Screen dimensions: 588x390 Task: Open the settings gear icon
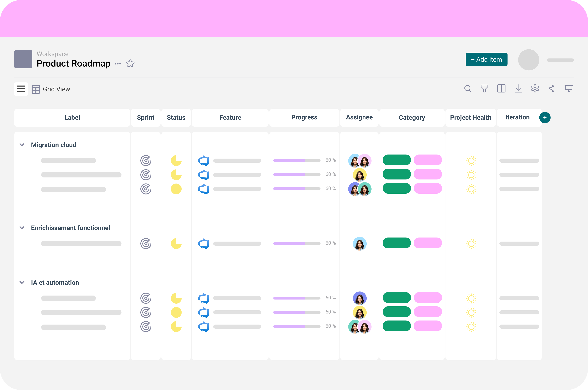point(535,89)
